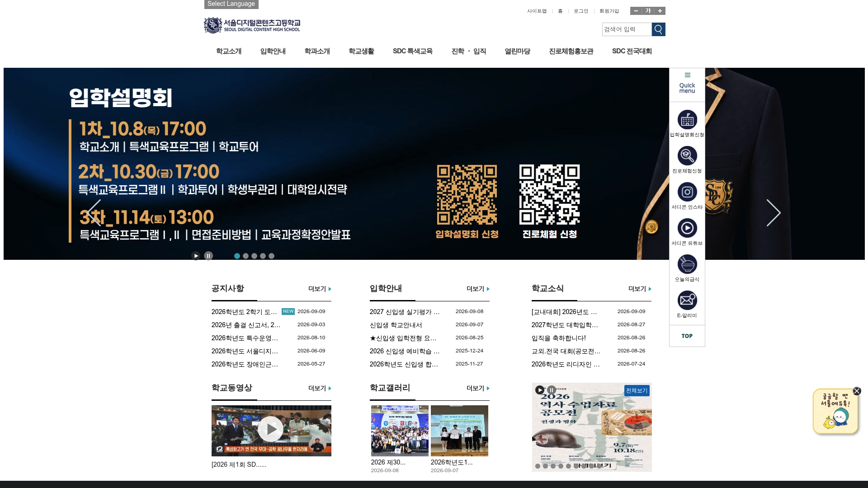Viewport: 868px width, 488px height.
Task: Increase font size with plus button
Action: click(660, 11)
